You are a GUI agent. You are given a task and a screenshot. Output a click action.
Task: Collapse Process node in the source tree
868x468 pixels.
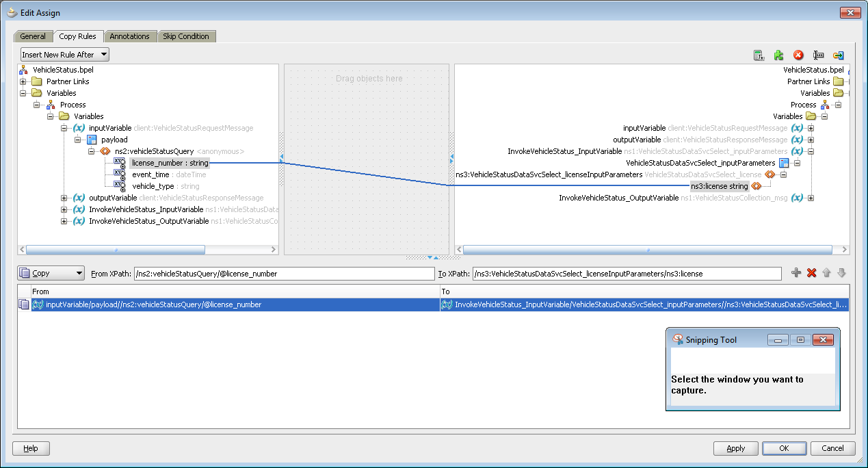point(37,105)
